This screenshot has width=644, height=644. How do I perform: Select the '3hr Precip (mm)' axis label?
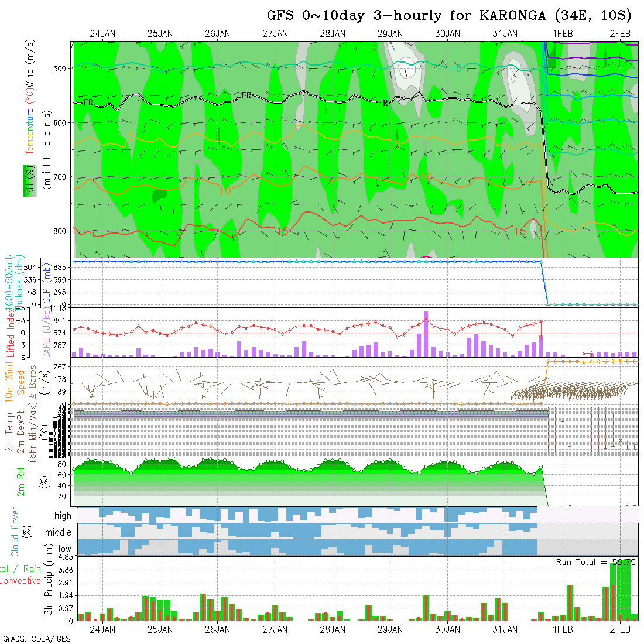click(49, 579)
